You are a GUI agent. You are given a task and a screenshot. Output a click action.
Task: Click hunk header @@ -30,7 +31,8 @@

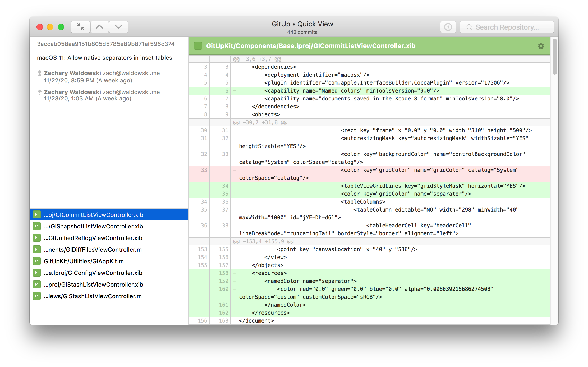(x=260, y=122)
